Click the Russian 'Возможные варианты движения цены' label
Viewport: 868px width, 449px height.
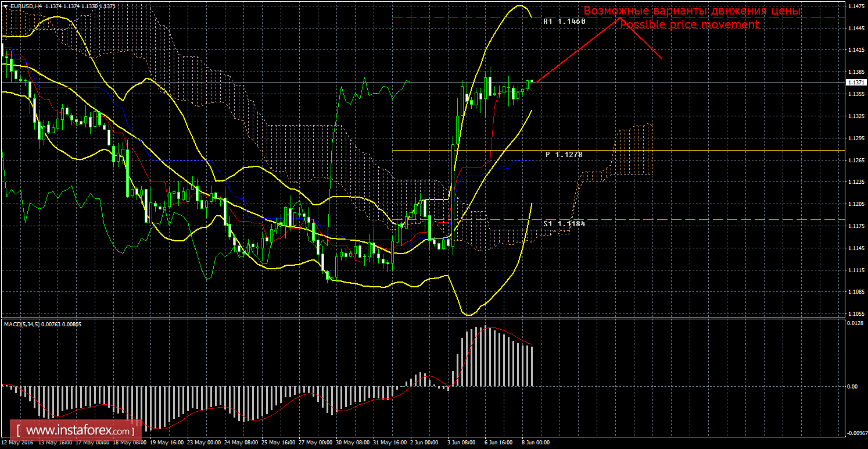pos(692,10)
